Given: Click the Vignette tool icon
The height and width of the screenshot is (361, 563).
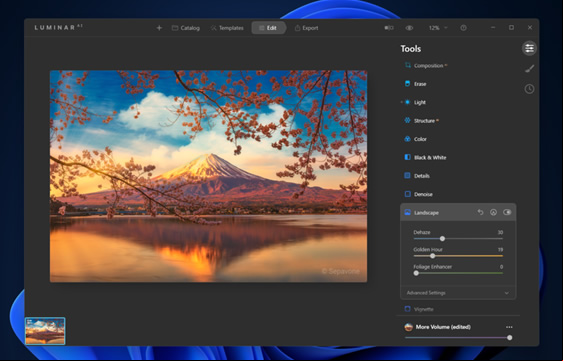Looking at the screenshot, I should (408, 309).
